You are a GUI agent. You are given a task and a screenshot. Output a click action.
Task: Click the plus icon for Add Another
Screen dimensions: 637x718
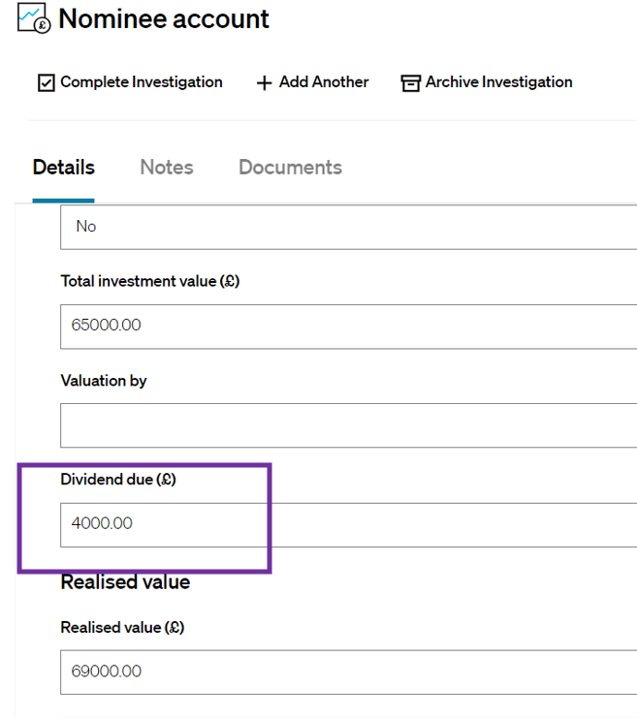[264, 83]
